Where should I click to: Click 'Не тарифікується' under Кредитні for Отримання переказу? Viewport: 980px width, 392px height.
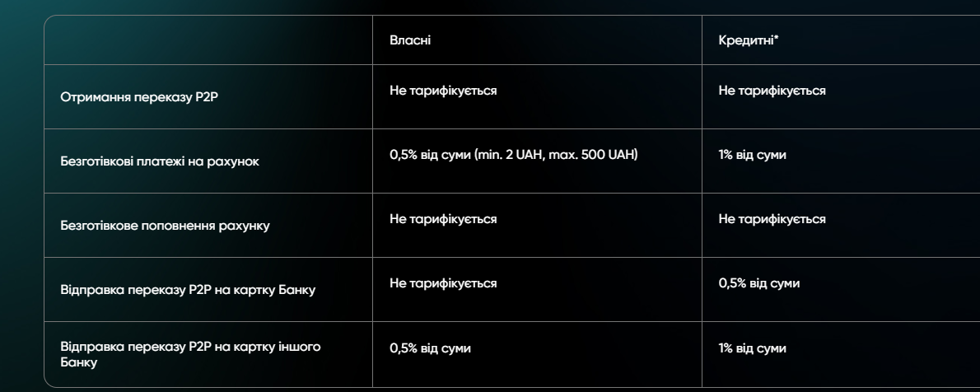pyautogui.click(x=772, y=91)
